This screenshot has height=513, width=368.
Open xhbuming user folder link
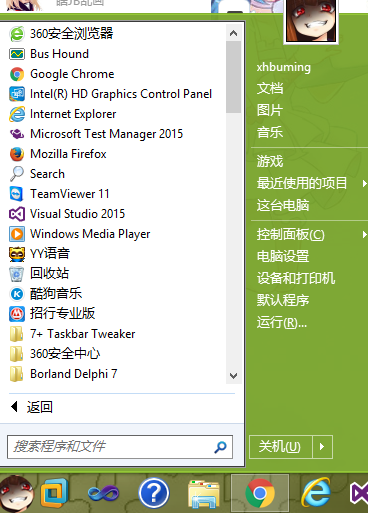coord(284,67)
